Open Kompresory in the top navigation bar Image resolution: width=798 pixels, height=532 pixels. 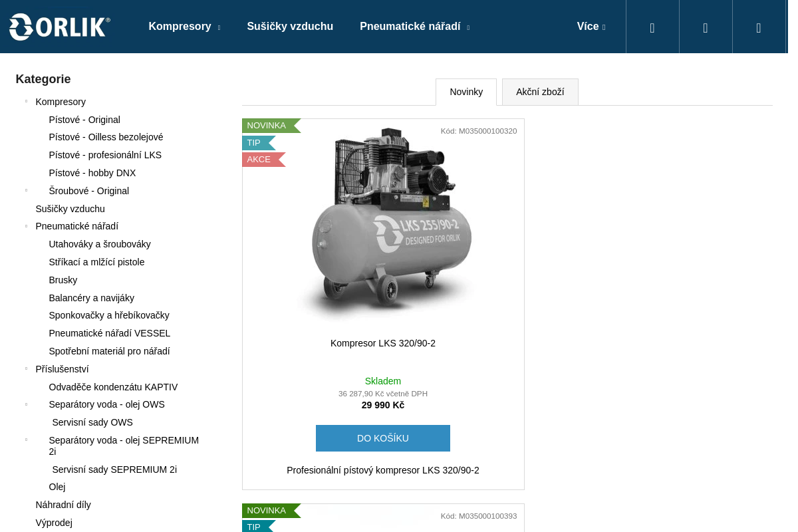[180, 27]
